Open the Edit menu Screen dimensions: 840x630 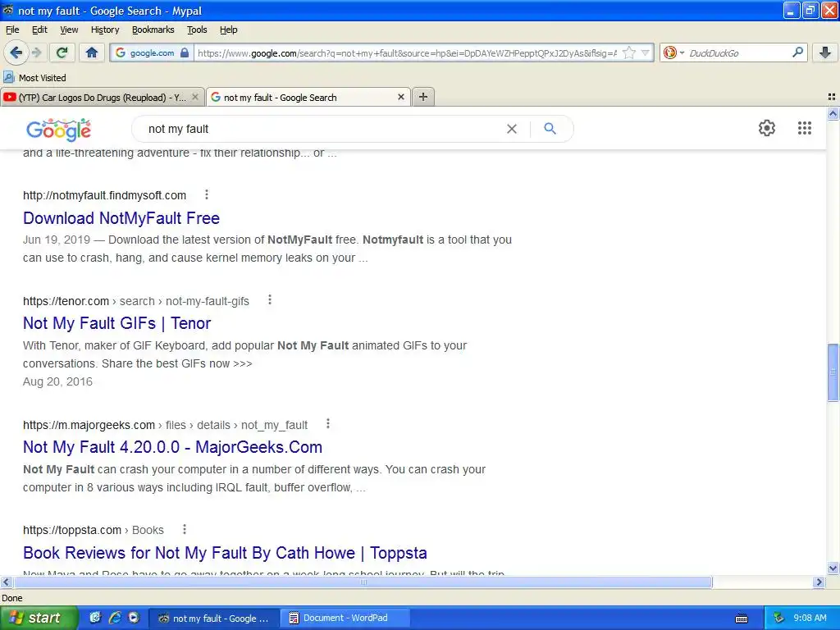[39, 30]
